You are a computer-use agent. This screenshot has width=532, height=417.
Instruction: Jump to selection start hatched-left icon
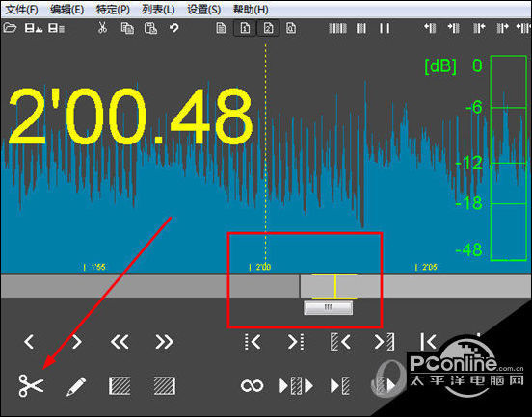(340, 341)
